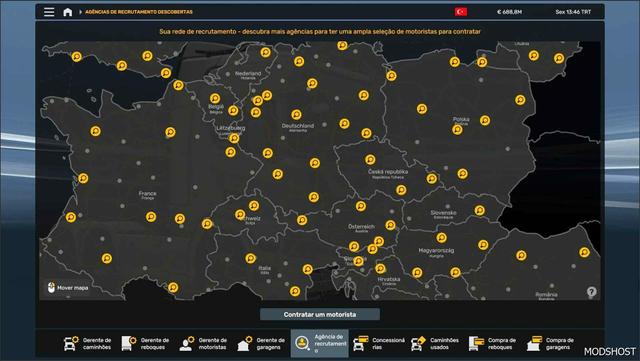Click the Agências de recrutamento descobertas breadcrumb
The width and height of the screenshot is (640, 361).
[139, 12]
